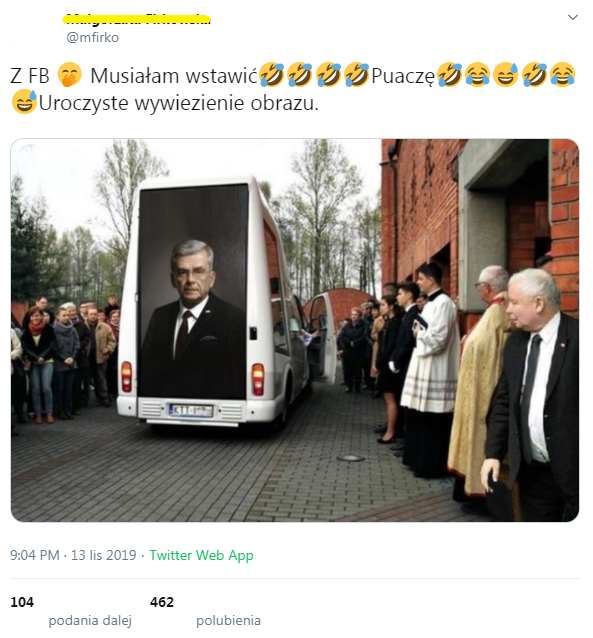The width and height of the screenshot is (593, 638).
Task: Click the word Musiałam in tweet text
Action: (135, 76)
